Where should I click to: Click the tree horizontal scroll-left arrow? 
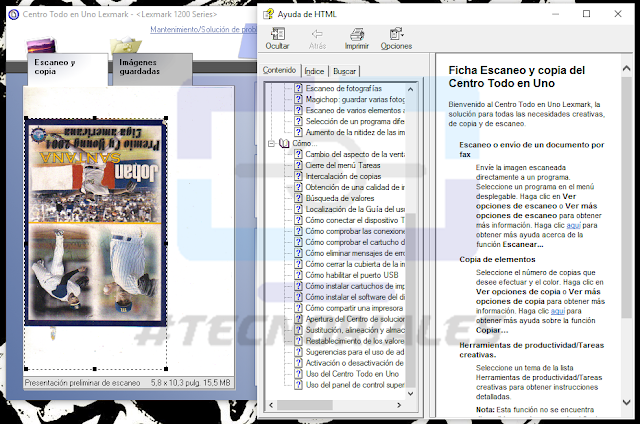(271, 405)
